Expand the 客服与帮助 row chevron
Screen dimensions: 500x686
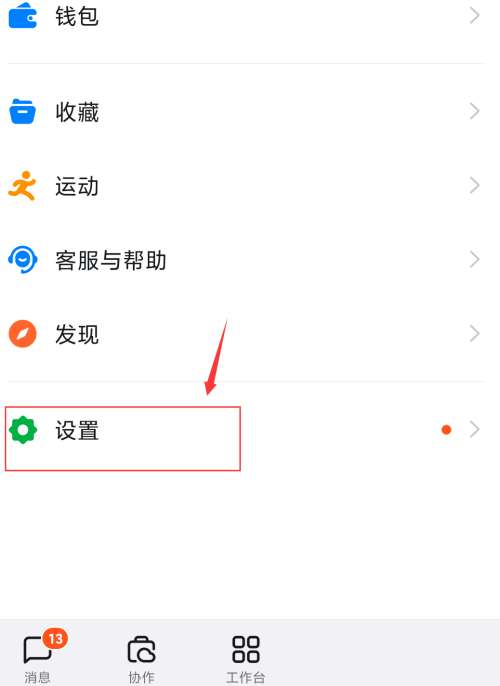coord(475,259)
